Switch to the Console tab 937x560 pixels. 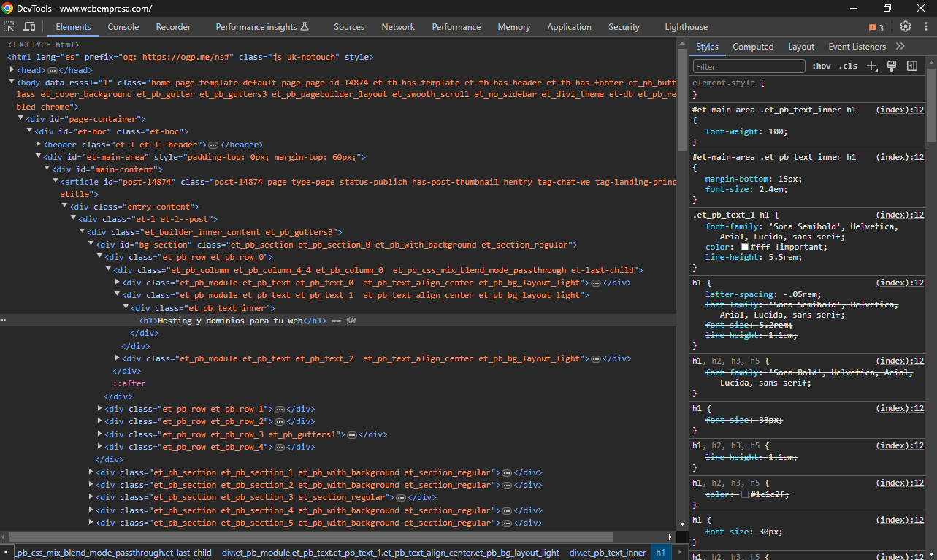[x=123, y=27]
